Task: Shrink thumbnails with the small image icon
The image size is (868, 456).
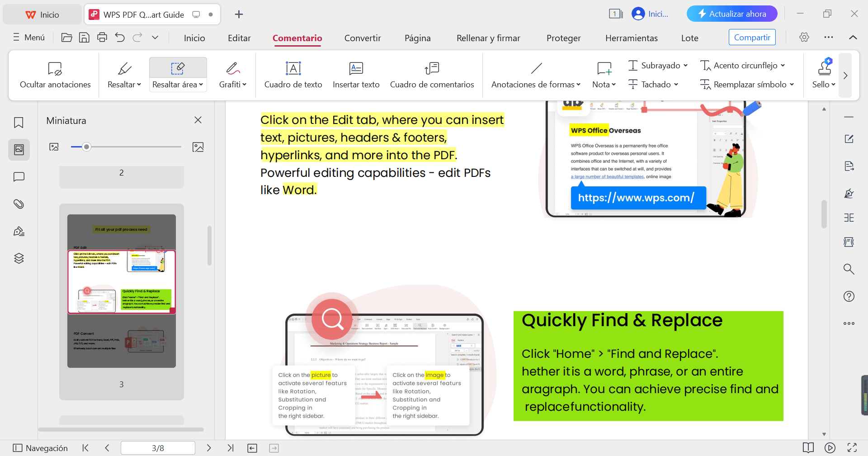Action: (x=54, y=147)
